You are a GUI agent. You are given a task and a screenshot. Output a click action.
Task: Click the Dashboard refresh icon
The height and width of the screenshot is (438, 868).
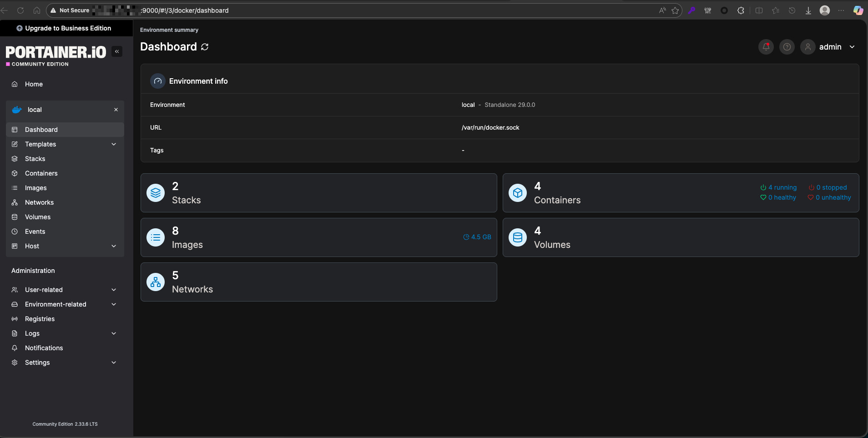tap(205, 47)
